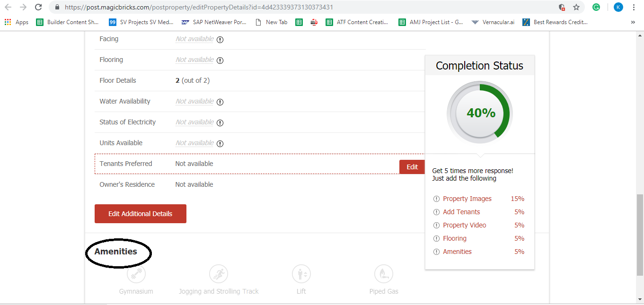The width and height of the screenshot is (644, 305).
Task: Reload the page with the refresh icon
Action: click(x=38, y=7)
